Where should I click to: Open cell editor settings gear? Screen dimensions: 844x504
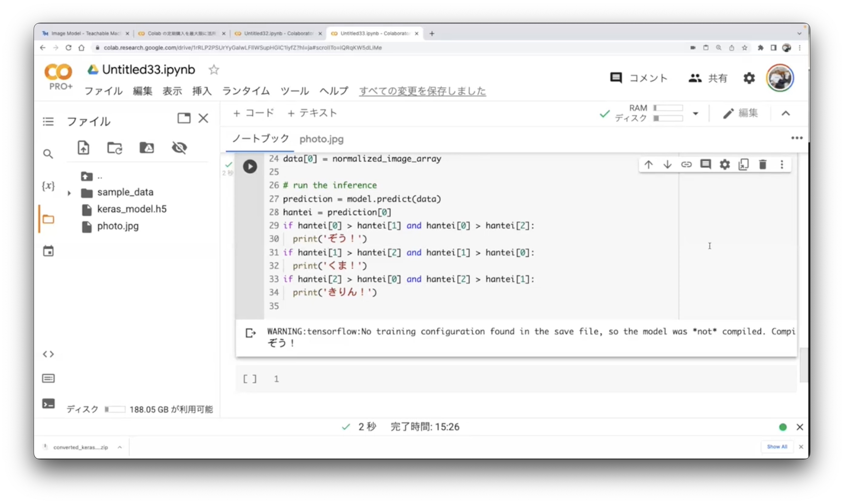[x=724, y=165]
